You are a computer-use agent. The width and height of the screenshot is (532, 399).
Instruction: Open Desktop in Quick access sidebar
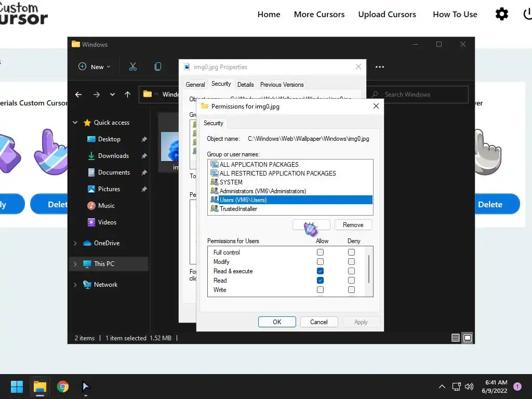(109, 139)
